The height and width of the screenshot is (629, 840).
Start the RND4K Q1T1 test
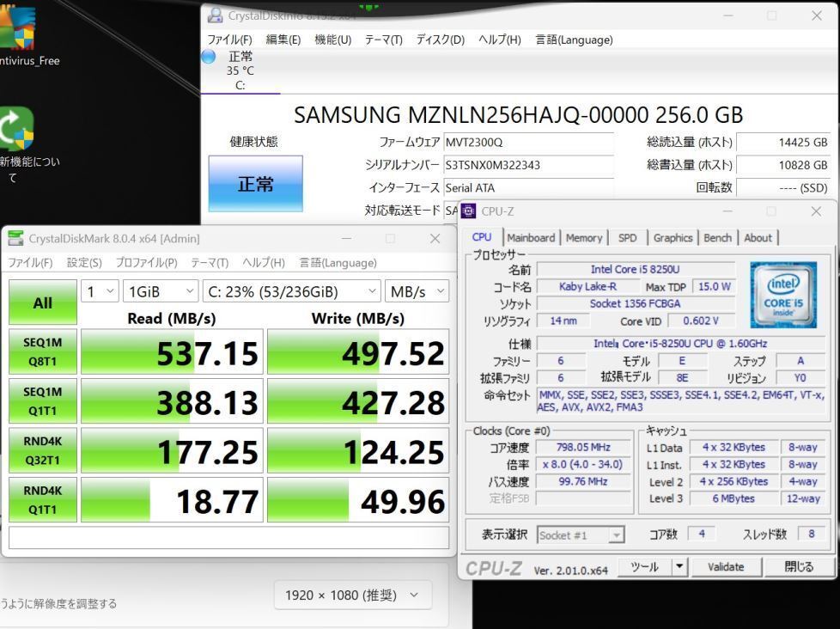click(x=43, y=499)
